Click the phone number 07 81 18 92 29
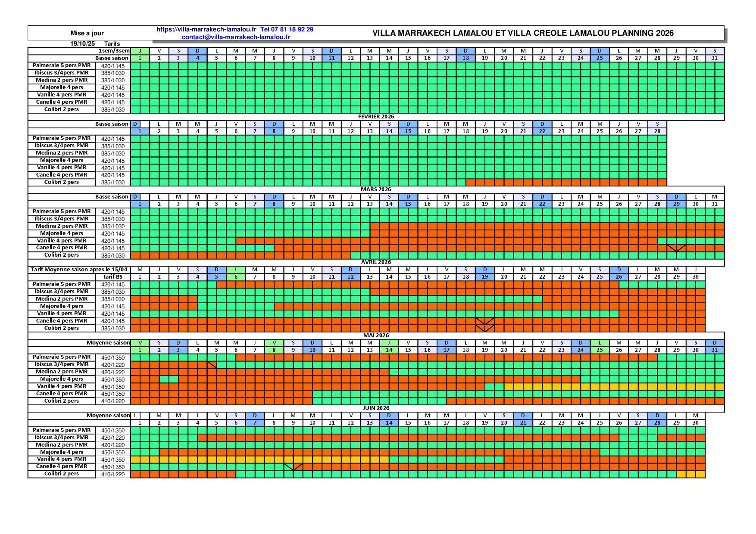 point(287,29)
